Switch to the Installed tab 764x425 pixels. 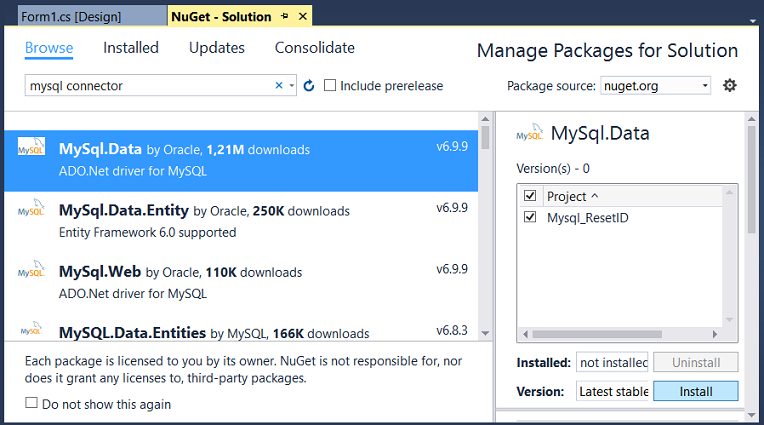[x=131, y=48]
